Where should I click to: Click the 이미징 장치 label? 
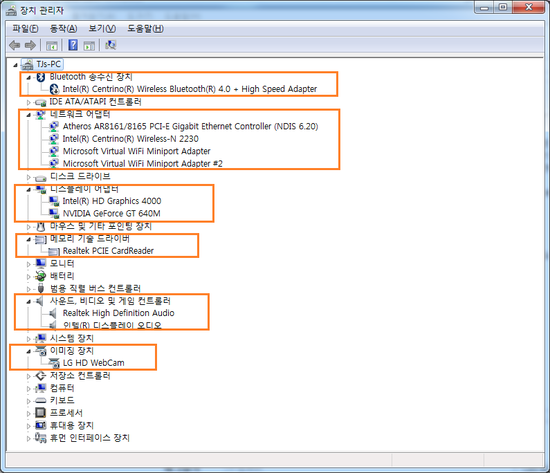[x=72, y=351]
